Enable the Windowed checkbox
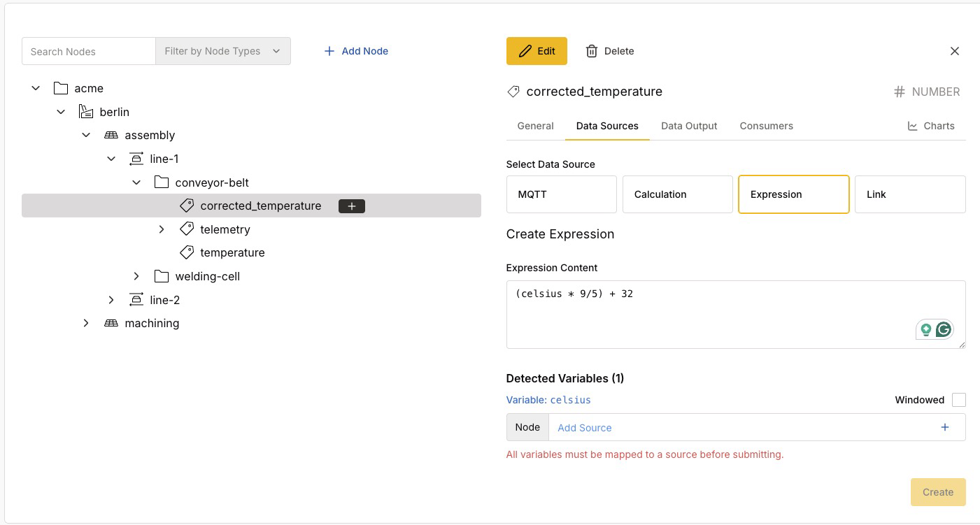The image size is (980, 525). coord(958,400)
